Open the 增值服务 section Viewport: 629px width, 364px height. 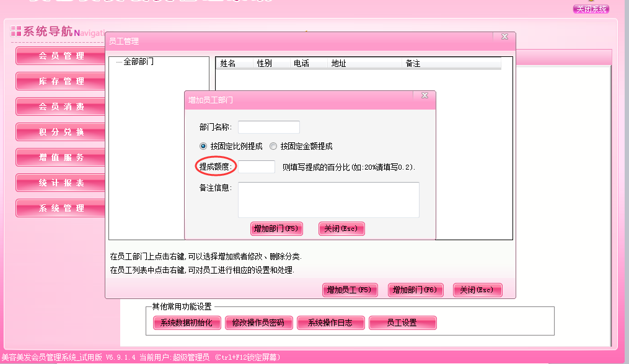pyautogui.click(x=60, y=157)
